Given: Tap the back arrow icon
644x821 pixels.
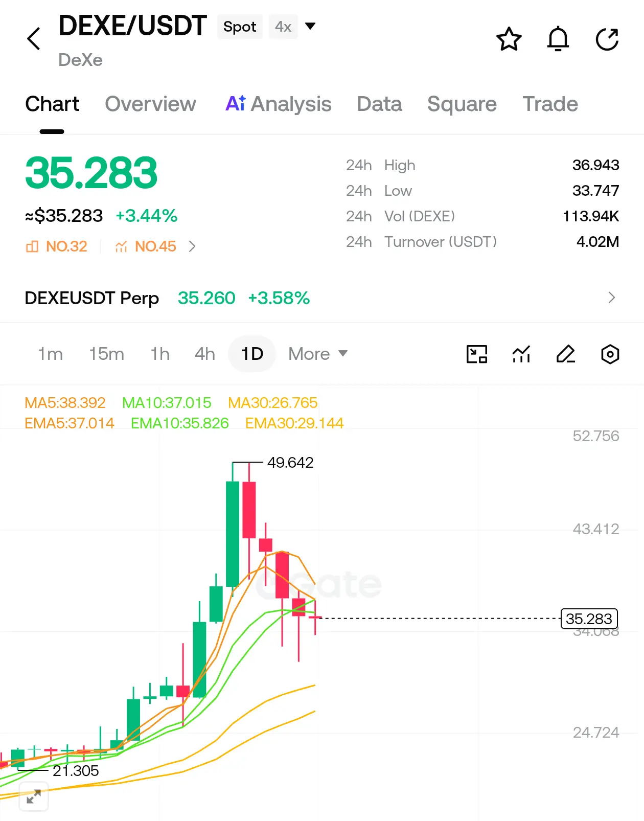Looking at the screenshot, I should (34, 39).
